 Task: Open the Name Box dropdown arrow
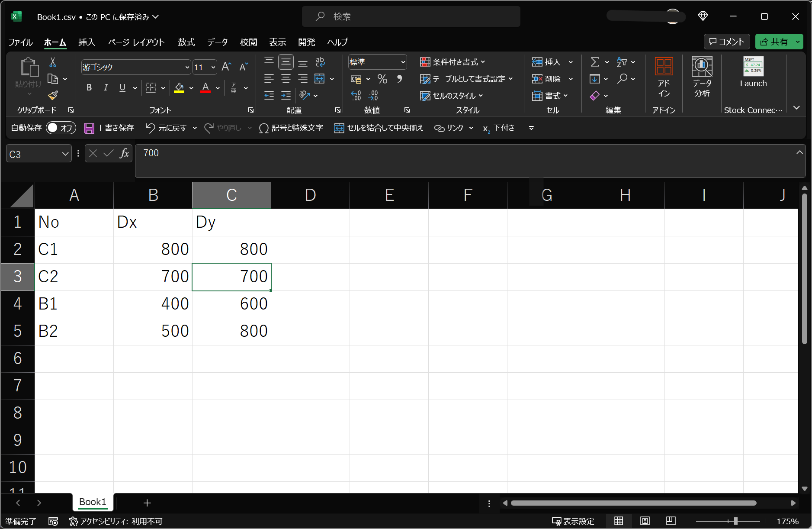click(65, 154)
